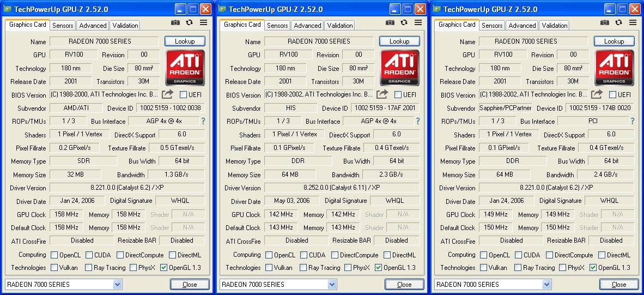Open the hamburger menu in the AMD/ATI subvendor window
The image size is (644, 295).
coord(204,22)
